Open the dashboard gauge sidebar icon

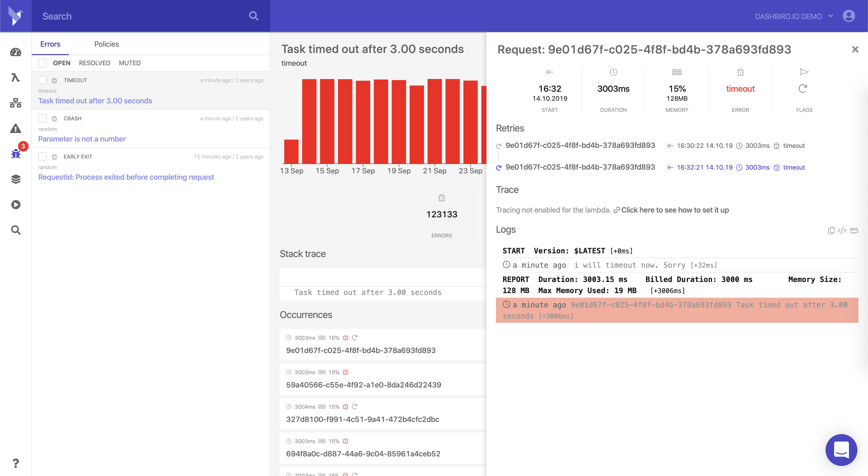tap(15, 52)
